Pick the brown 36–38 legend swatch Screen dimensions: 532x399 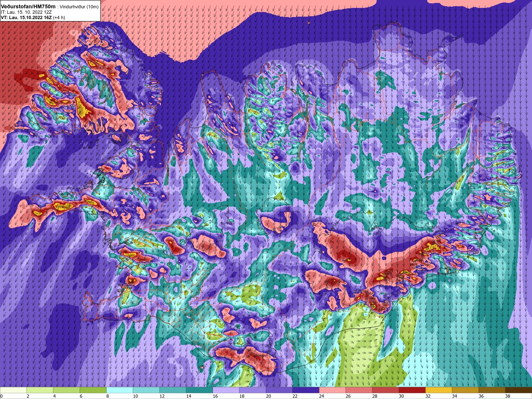(x=492, y=390)
